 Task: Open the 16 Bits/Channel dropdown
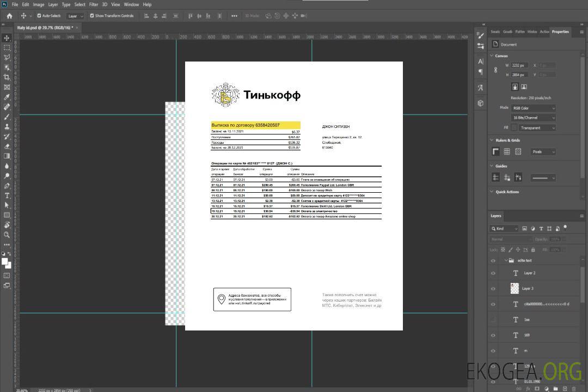click(x=533, y=118)
